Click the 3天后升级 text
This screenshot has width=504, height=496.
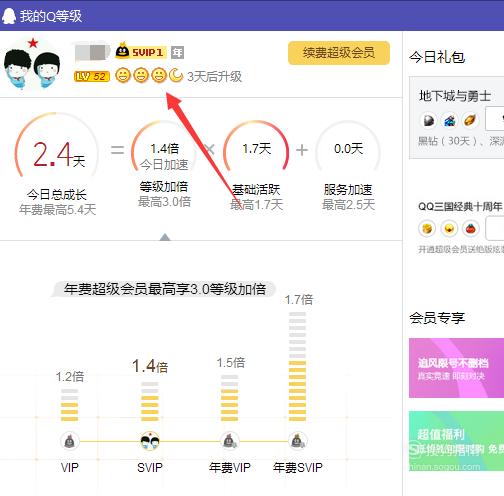(x=214, y=77)
